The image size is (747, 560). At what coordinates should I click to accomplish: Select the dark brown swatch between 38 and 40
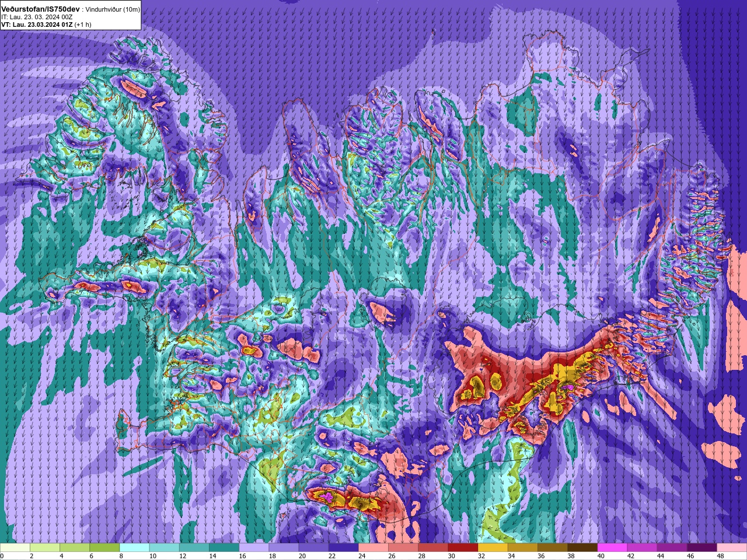tap(582, 548)
